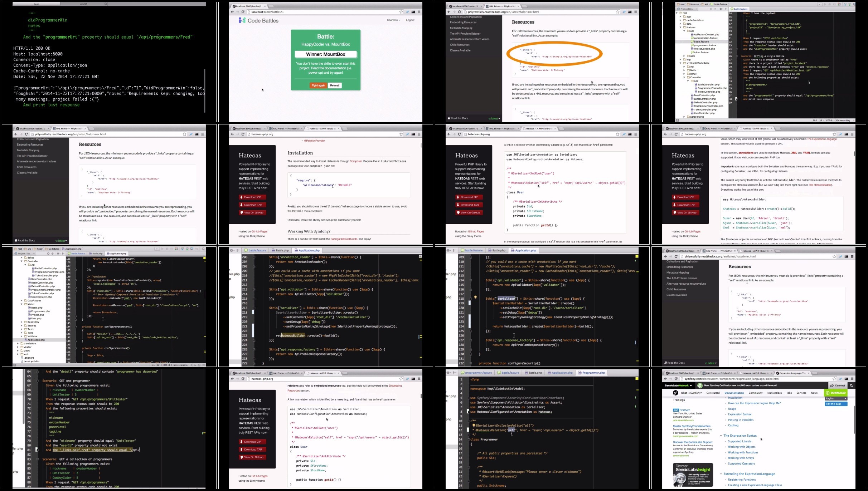The image size is (868, 491).
Task: Reload the symfony.com page with the refresh icon
Action: pyautogui.click(x=676, y=379)
